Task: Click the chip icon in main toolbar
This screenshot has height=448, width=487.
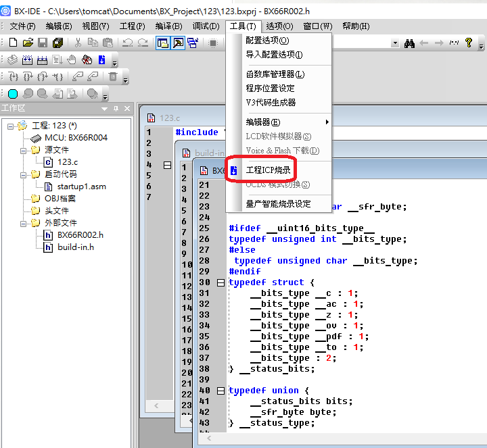Action: (213, 43)
